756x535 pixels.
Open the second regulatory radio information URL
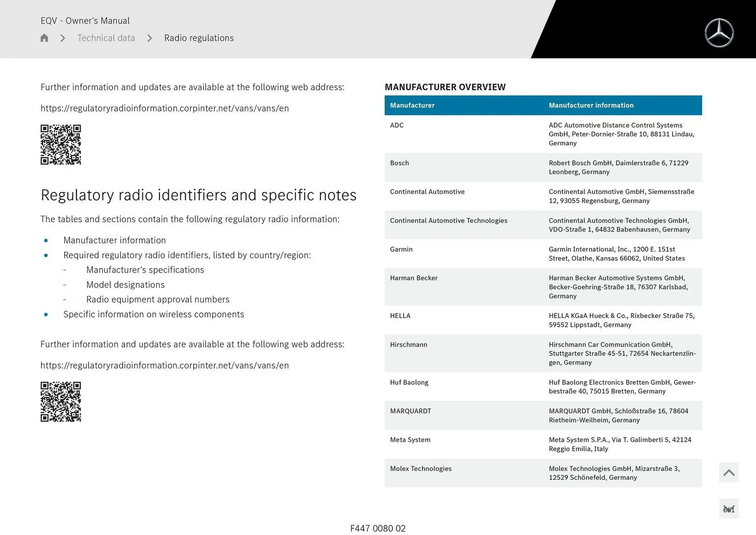165,366
